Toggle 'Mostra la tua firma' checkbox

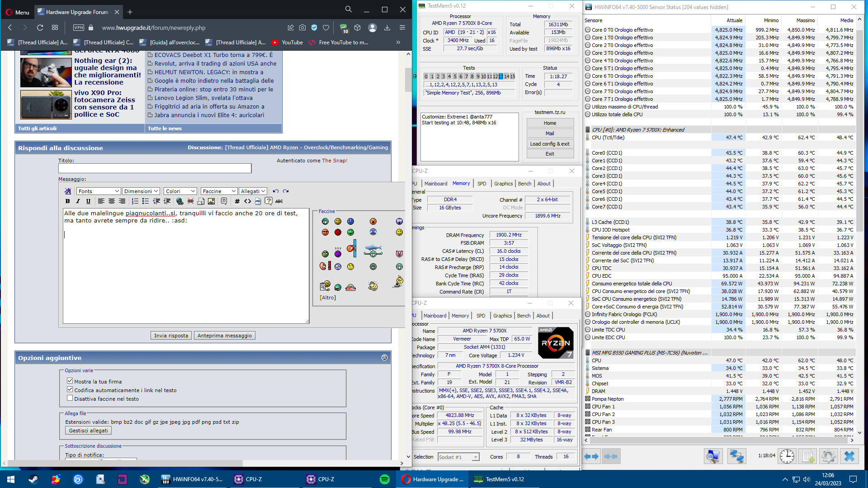coord(70,381)
